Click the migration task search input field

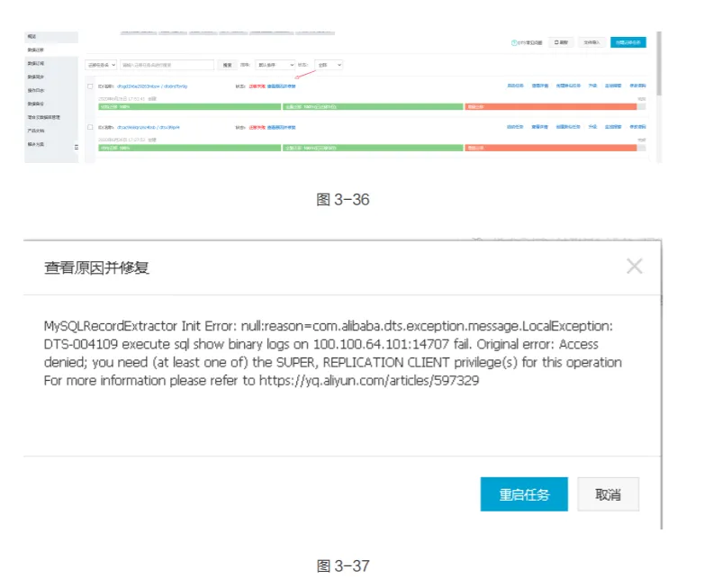(x=167, y=65)
